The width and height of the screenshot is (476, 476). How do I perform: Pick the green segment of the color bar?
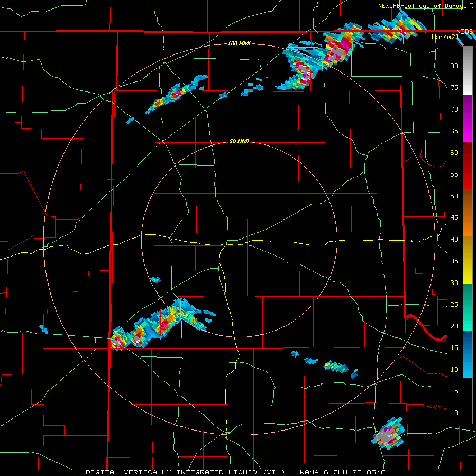coord(467,307)
